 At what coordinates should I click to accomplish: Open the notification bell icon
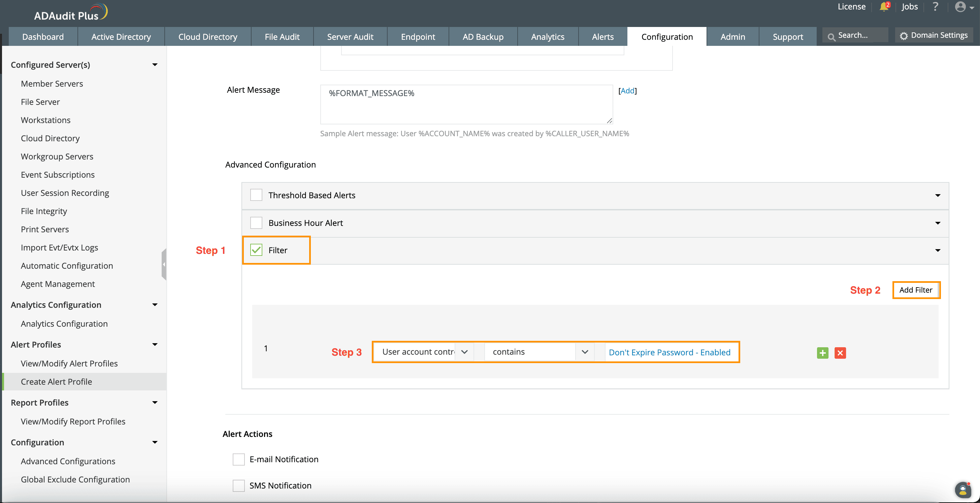(883, 7)
